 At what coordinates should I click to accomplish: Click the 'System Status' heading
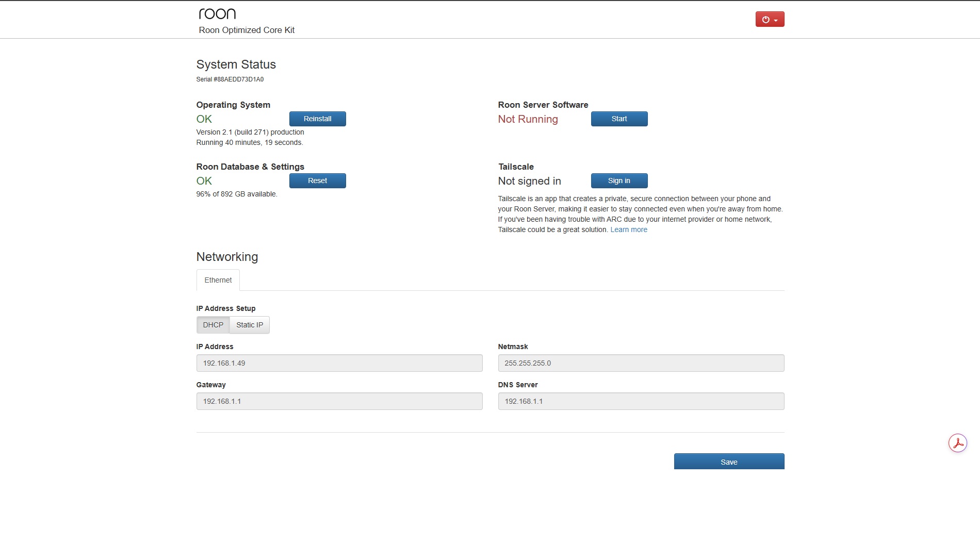[236, 64]
